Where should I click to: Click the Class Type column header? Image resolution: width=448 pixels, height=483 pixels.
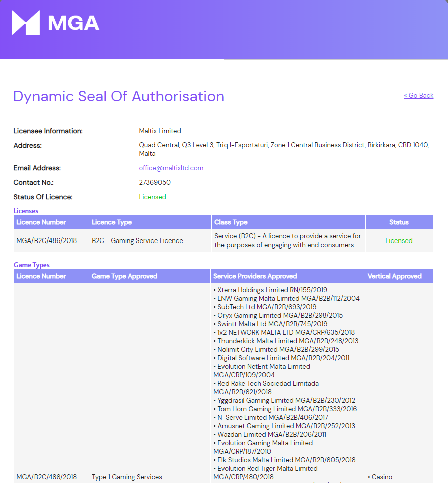[x=289, y=222]
